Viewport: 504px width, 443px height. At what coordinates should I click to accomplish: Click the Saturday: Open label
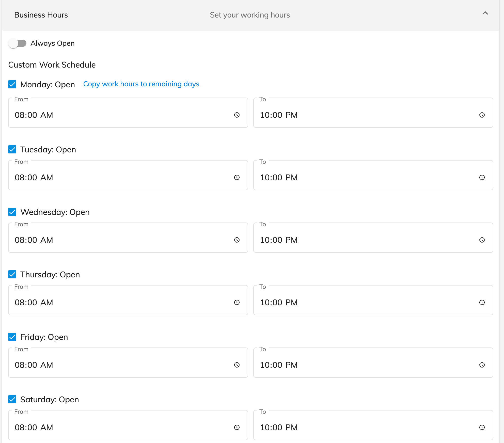[x=50, y=400]
